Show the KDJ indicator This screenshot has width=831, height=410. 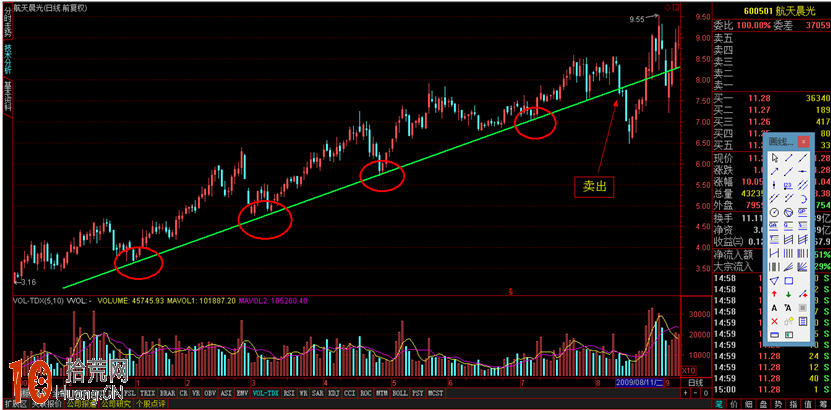(x=334, y=393)
